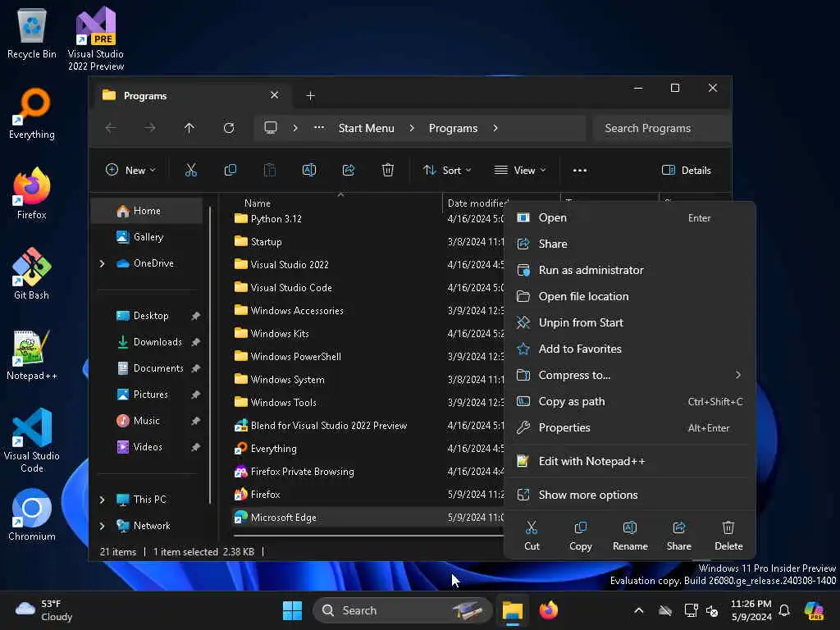Click the Up directory arrow

point(189,128)
